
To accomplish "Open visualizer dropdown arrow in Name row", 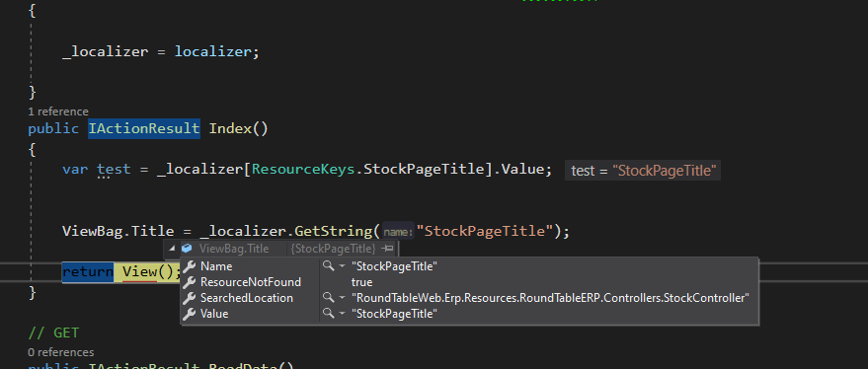I will pos(342,266).
